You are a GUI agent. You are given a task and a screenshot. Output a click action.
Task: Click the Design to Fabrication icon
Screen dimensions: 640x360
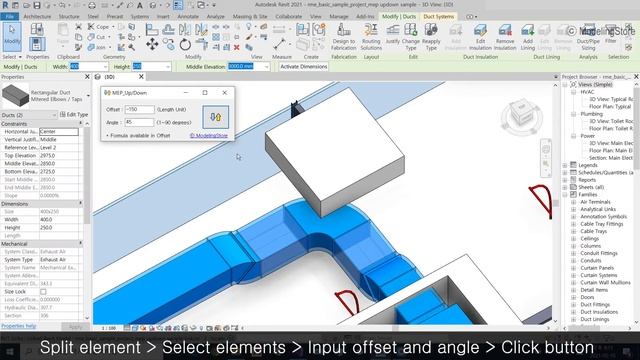click(343, 37)
